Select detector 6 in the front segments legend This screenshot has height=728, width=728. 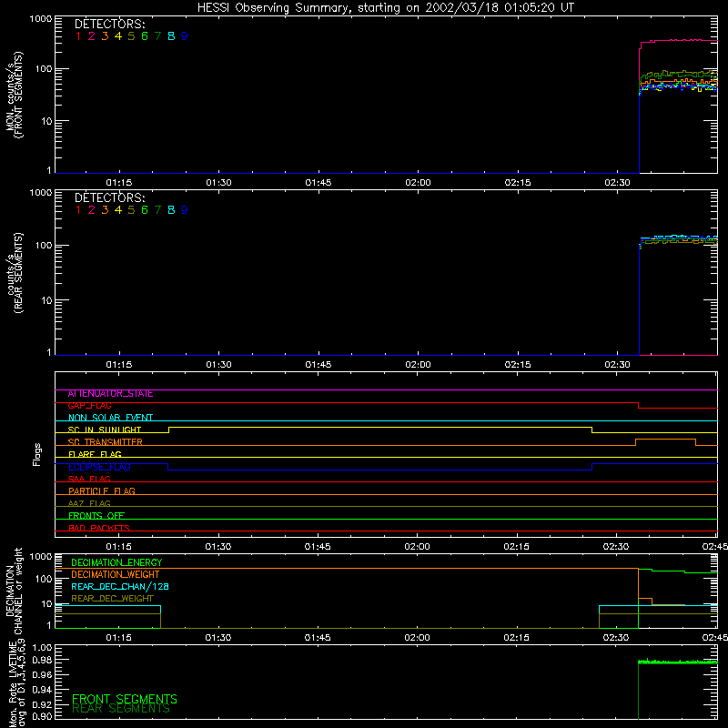pos(145,36)
